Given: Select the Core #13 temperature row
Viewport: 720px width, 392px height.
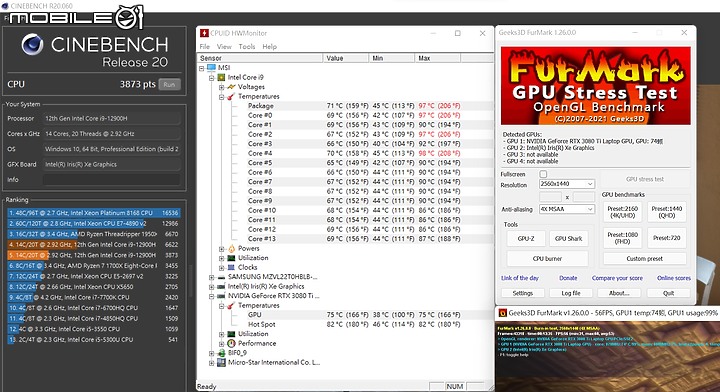Looking at the screenshot, I should (345, 239).
